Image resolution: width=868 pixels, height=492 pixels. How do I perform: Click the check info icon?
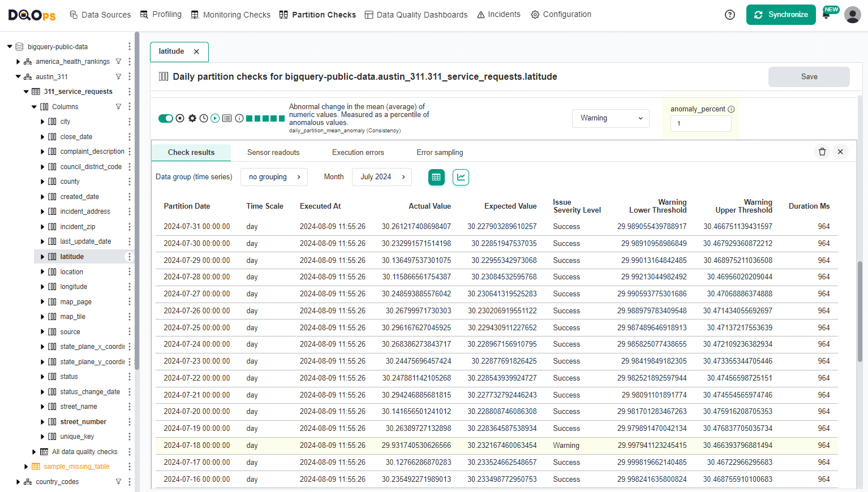(x=239, y=118)
